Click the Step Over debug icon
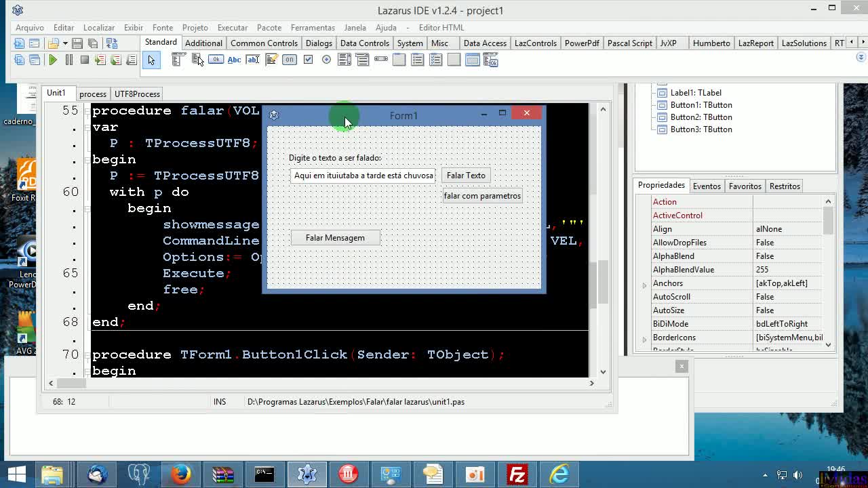868x488 pixels. (x=116, y=60)
